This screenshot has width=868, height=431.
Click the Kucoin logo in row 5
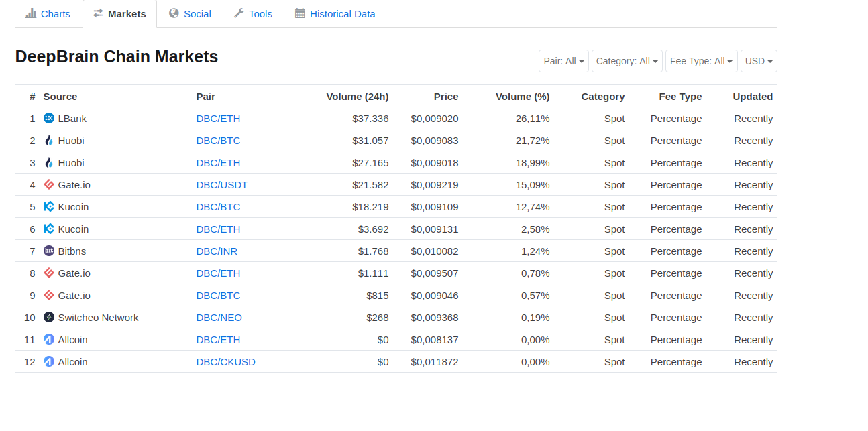click(x=49, y=207)
